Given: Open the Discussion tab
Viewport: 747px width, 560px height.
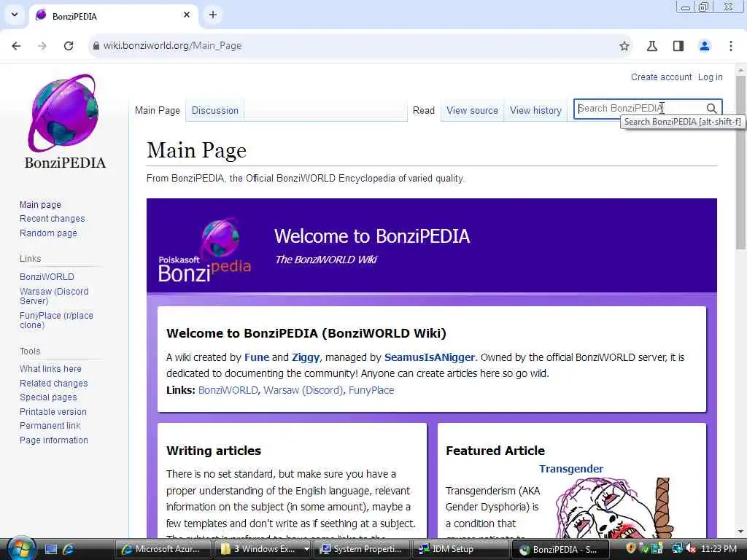Looking at the screenshot, I should coord(215,111).
